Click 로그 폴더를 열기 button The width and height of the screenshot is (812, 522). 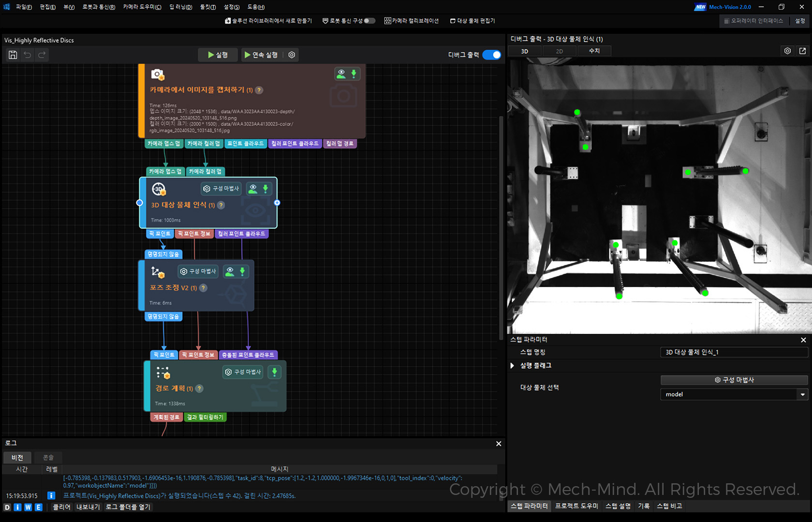click(x=128, y=507)
